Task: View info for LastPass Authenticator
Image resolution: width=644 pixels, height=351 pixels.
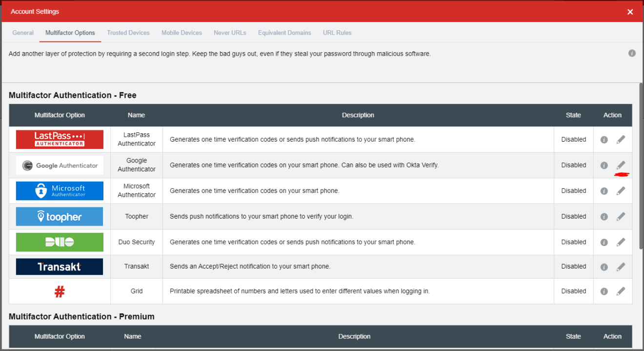Action: (x=604, y=140)
